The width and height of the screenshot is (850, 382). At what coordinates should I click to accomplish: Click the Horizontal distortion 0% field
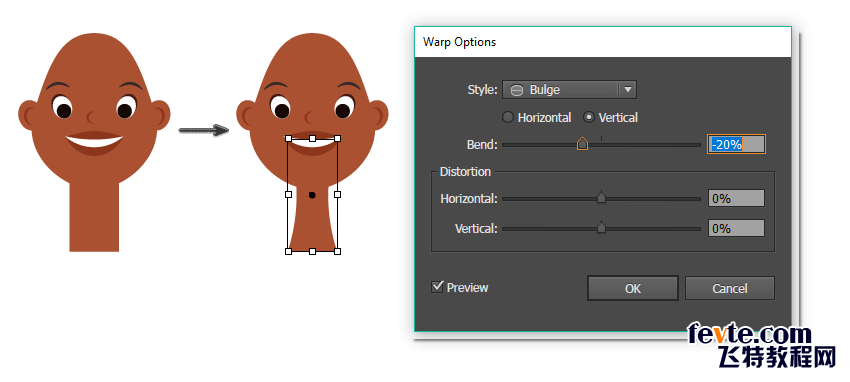[x=736, y=198]
